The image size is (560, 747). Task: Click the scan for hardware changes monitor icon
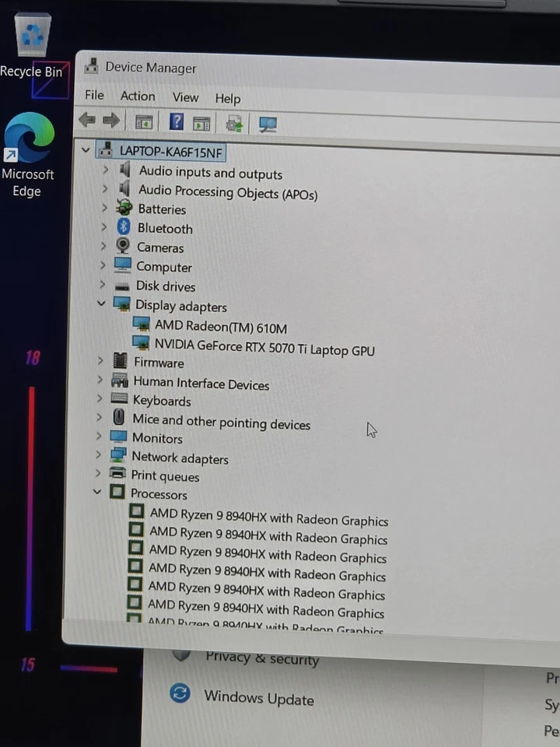coord(268,124)
